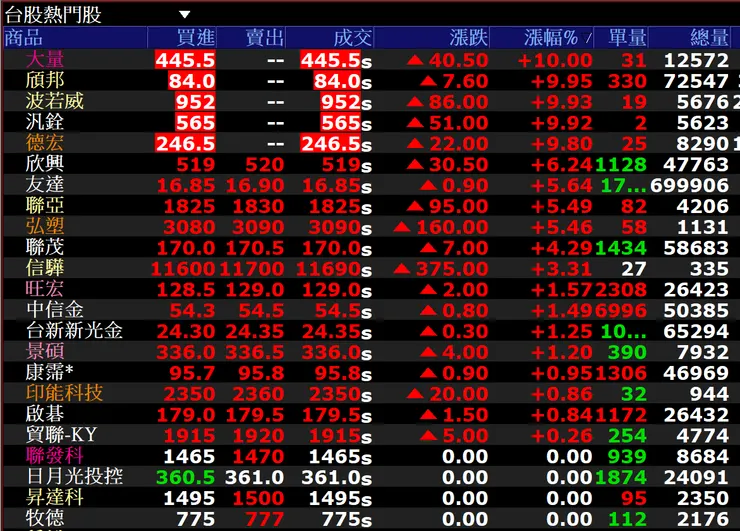Click 聯發科 ask price 1470

pyautogui.click(x=258, y=456)
